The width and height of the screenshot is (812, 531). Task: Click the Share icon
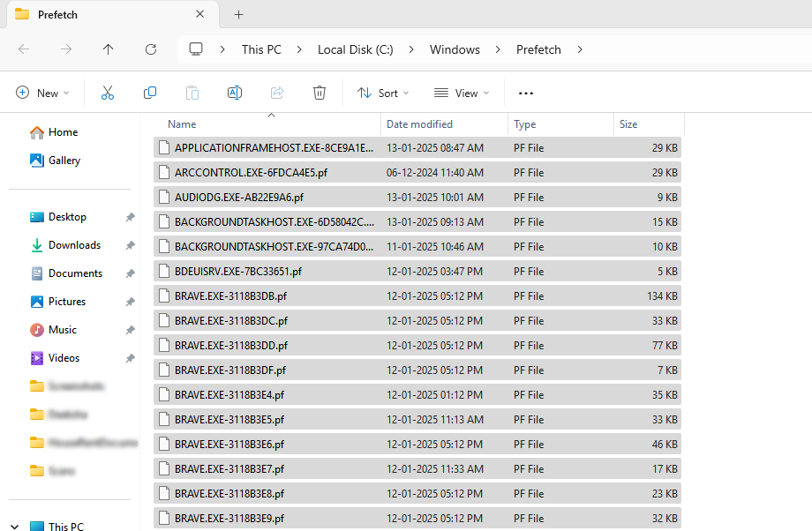click(277, 93)
